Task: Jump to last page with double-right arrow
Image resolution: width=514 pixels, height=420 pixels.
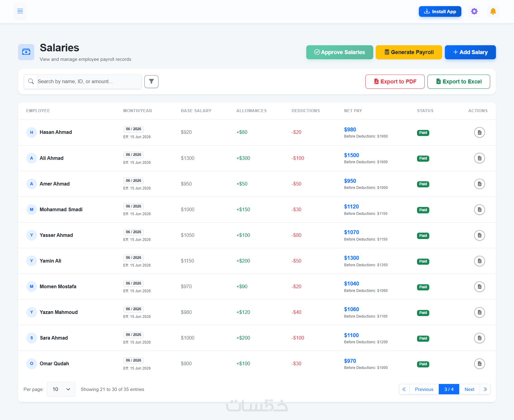Action: click(x=485, y=389)
